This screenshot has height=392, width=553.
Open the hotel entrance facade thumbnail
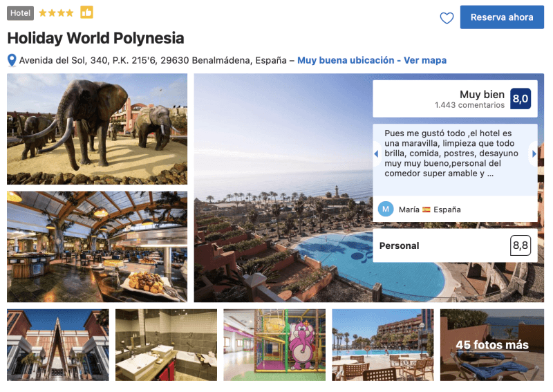pyautogui.click(x=58, y=345)
